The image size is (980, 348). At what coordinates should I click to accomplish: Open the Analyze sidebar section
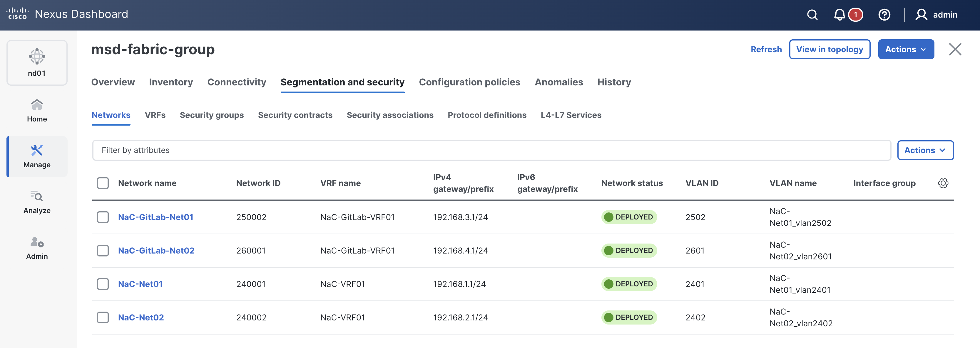click(37, 202)
